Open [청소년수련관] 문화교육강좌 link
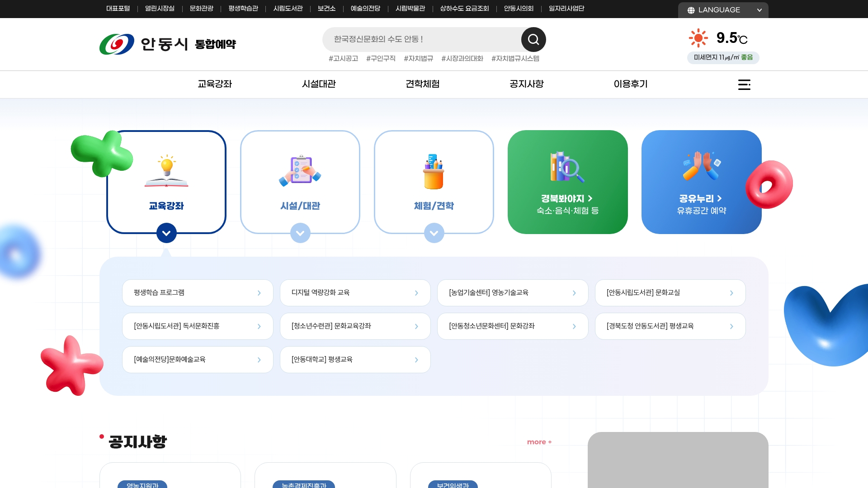 pos(355,326)
